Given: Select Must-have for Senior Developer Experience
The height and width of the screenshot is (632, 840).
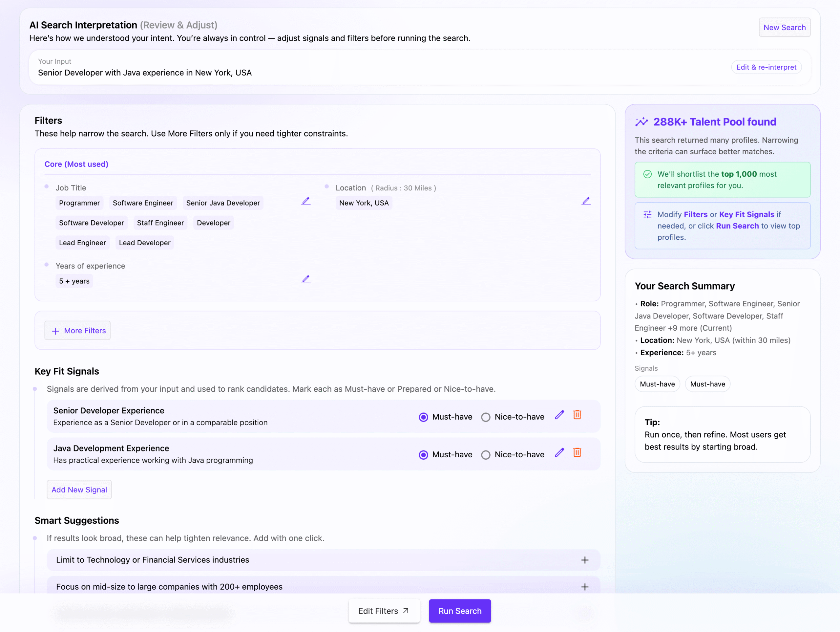Looking at the screenshot, I should (x=423, y=417).
